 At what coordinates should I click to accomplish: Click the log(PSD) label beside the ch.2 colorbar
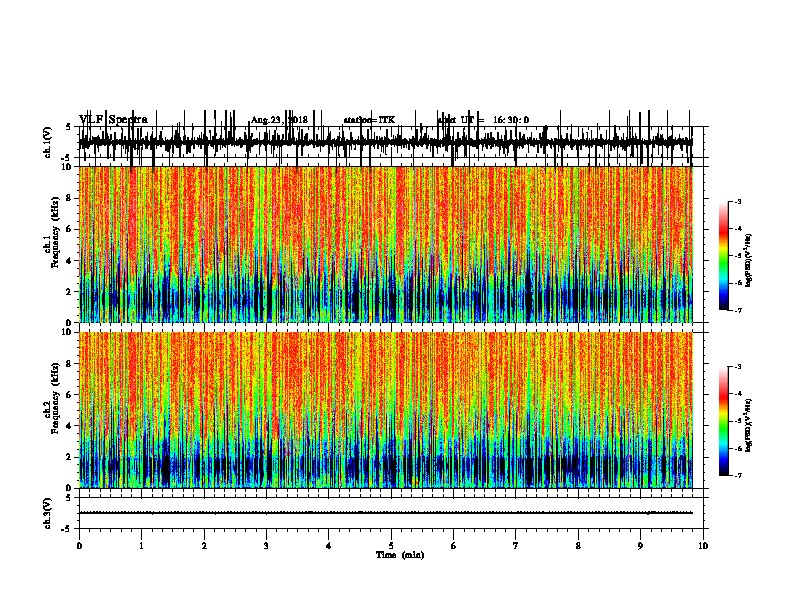click(x=749, y=425)
